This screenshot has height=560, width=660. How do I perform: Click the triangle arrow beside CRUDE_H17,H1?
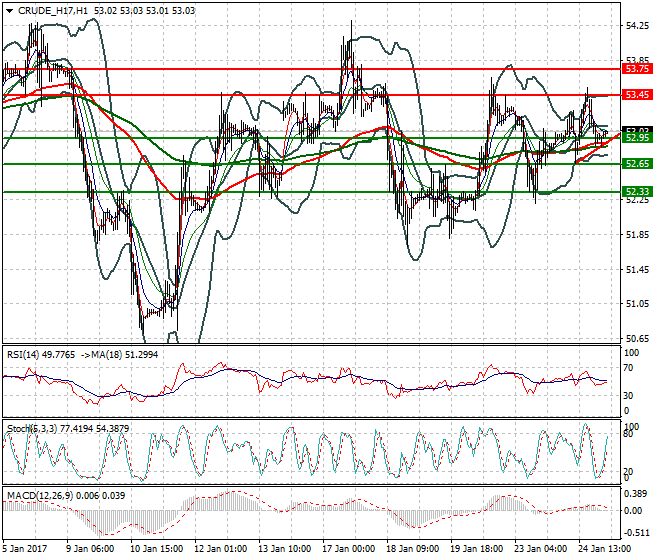click(x=10, y=11)
